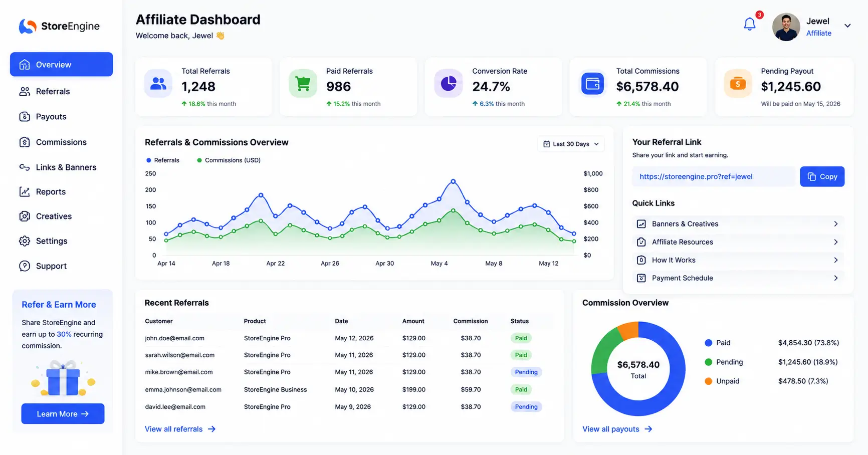Open the Last 30 Days dropdown
868x455 pixels.
571,144
